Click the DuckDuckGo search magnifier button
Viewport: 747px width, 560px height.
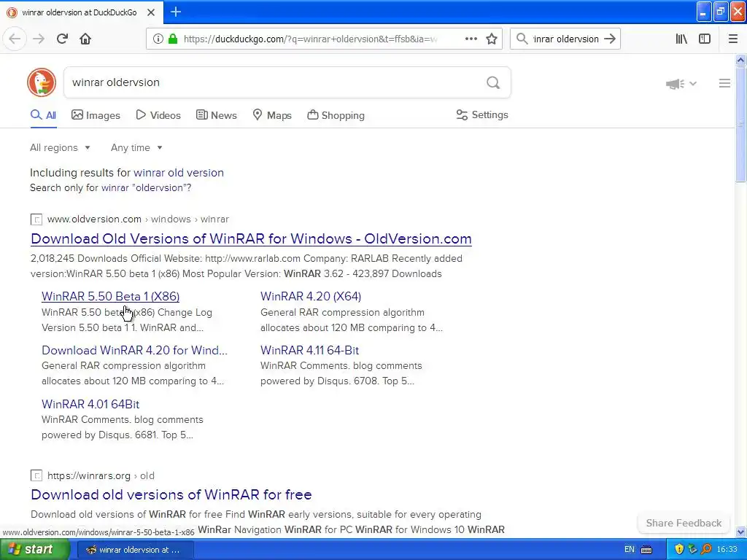click(x=493, y=83)
